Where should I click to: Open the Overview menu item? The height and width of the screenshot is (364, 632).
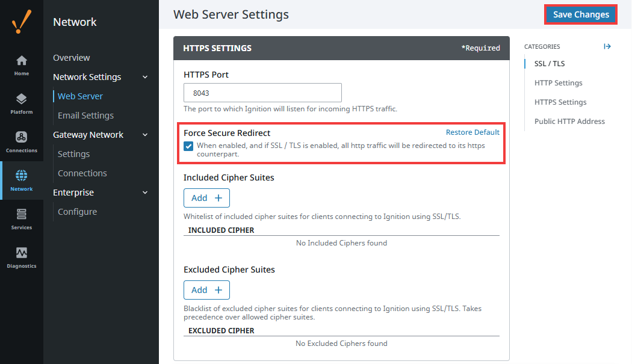[x=72, y=58]
